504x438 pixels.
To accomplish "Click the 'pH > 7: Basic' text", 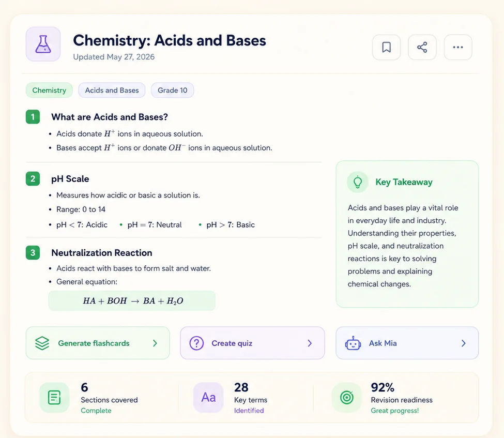I will [x=231, y=225].
